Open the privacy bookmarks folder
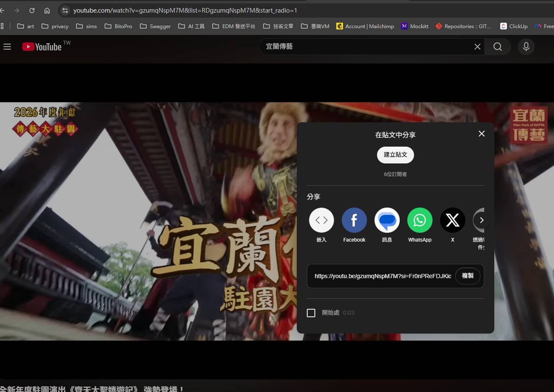The height and width of the screenshot is (392, 554). pyautogui.click(x=55, y=26)
